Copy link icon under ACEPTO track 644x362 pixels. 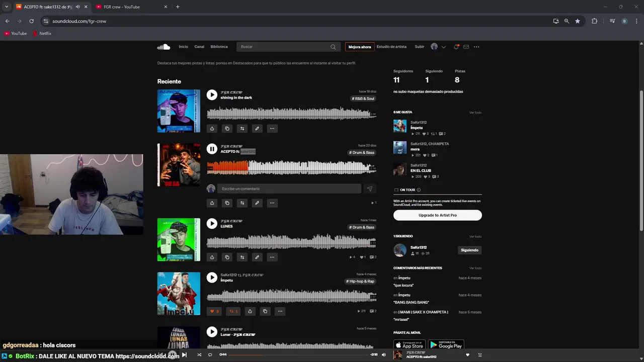(227, 203)
